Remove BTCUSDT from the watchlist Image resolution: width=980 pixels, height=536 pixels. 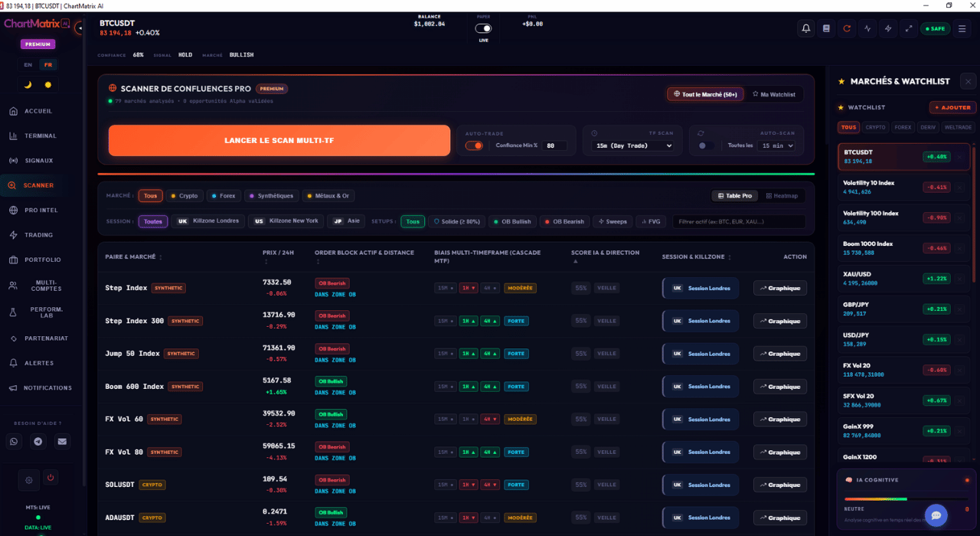(959, 156)
